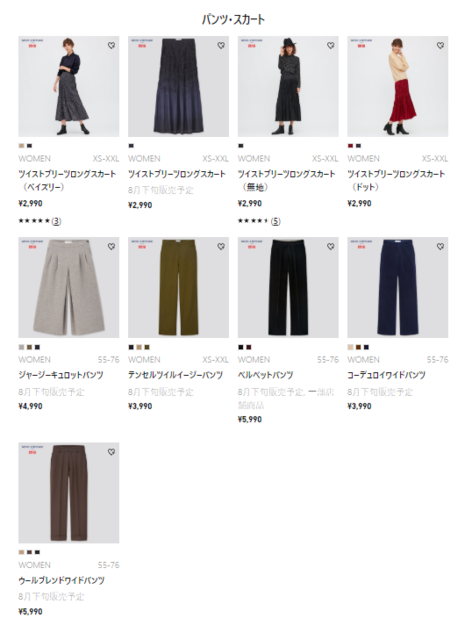Open ウールブレンドワイドパンツ product link
Image resolution: width=472 pixels, height=640 pixels.
[62, 580]
